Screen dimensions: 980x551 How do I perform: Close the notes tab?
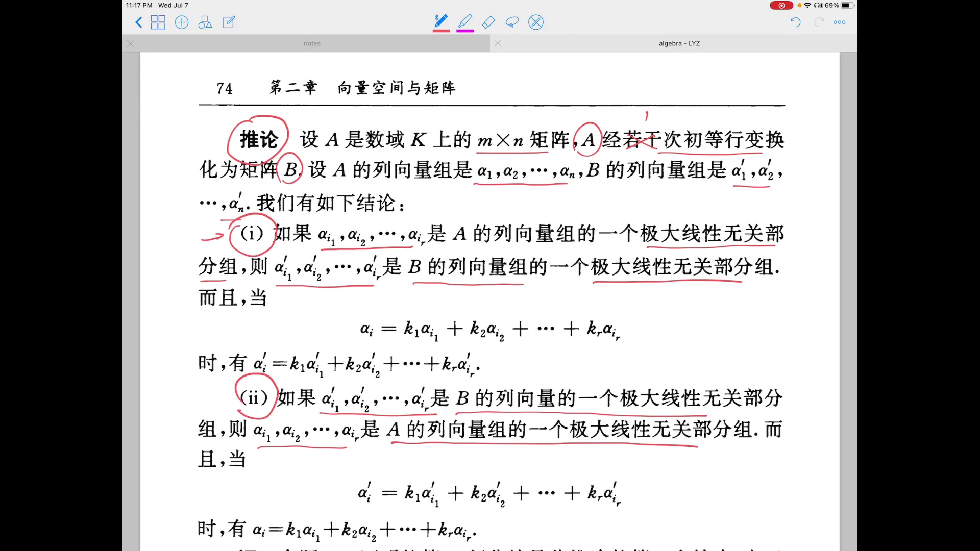(x=131, y=43)
